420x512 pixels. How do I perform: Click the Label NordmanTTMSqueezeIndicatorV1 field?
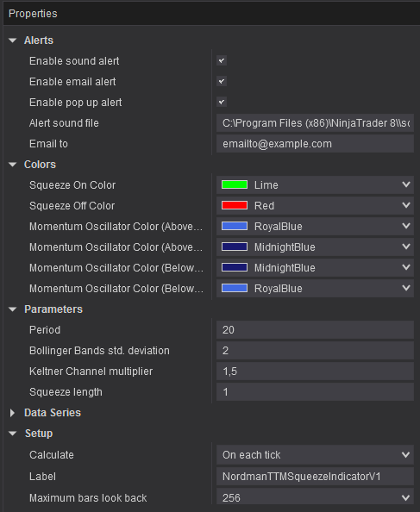pyautogui.click(x=315, y=477)
